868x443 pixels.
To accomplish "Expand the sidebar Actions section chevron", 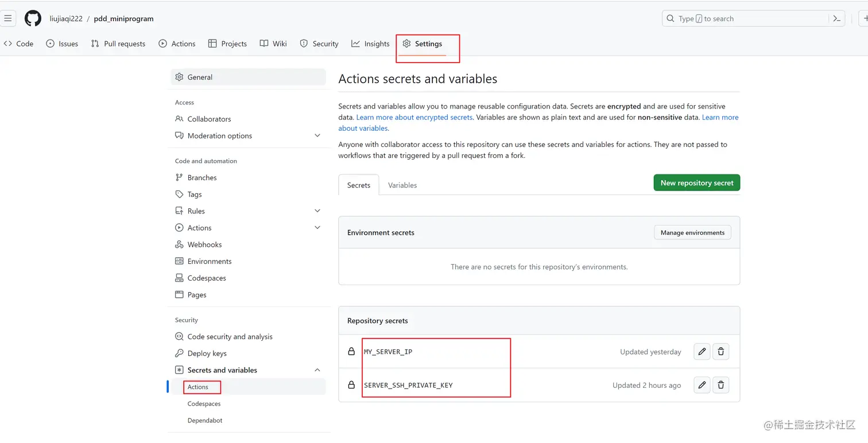I will [317, 228].
